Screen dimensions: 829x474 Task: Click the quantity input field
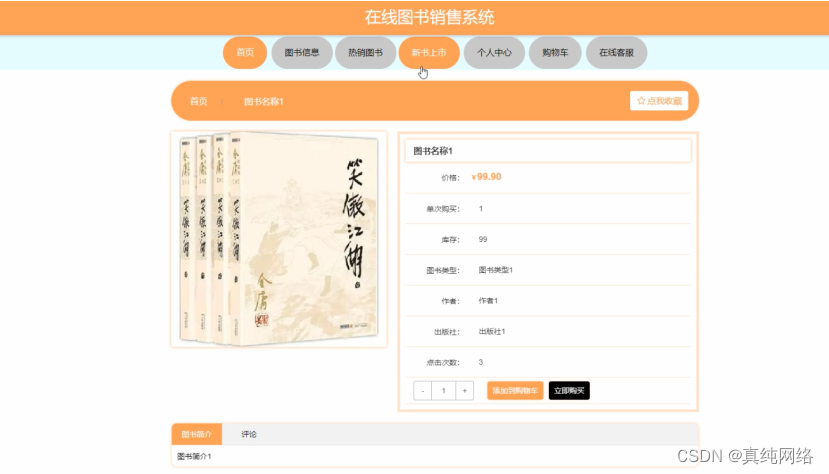(444, 391)
